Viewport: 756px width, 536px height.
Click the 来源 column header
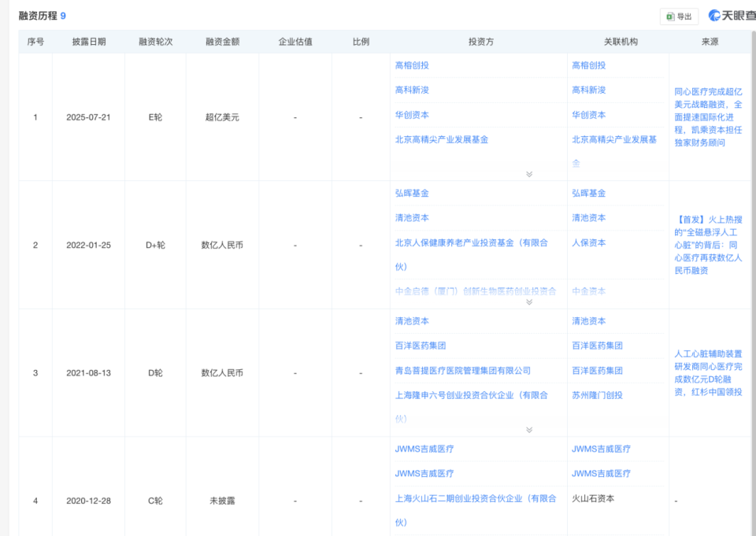(x=710, y=42)
